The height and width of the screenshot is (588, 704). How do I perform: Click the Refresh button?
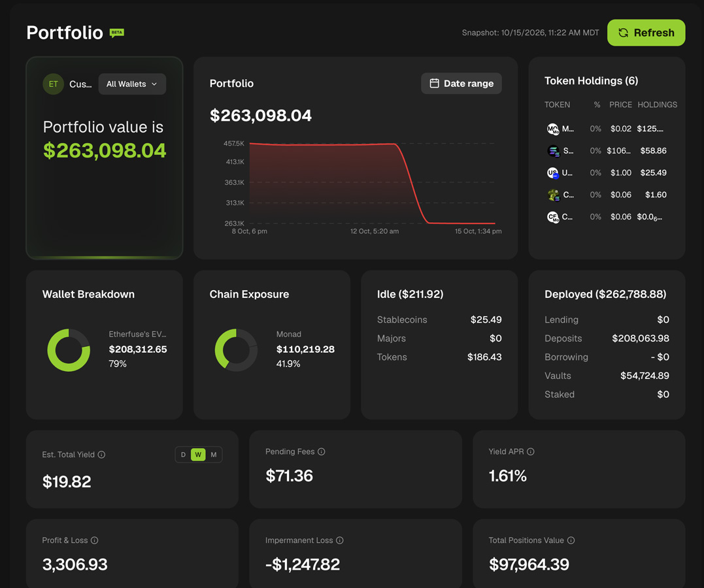click(646, 33)
